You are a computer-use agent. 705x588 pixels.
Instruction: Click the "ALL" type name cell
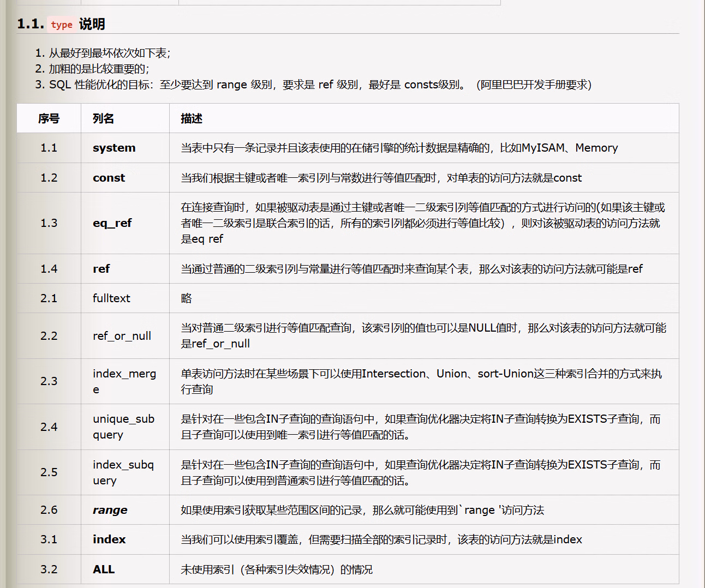tap(104, 569)
